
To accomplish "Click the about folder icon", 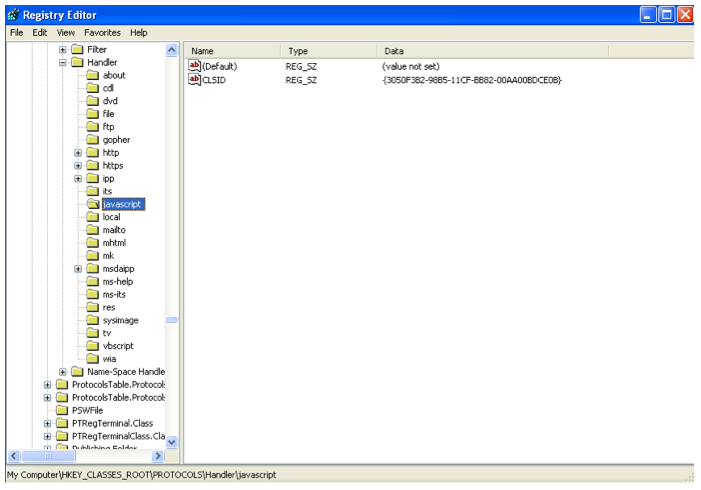I will pos(93,75).
